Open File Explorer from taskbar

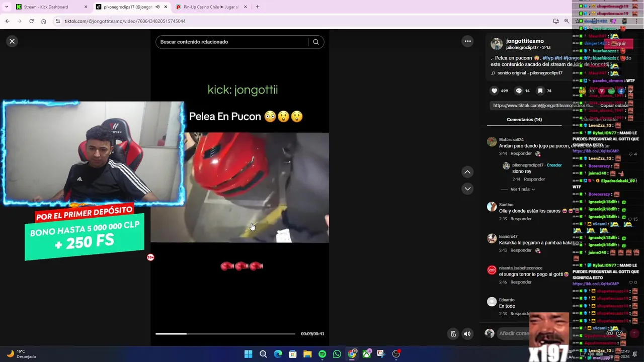[307, 354]
